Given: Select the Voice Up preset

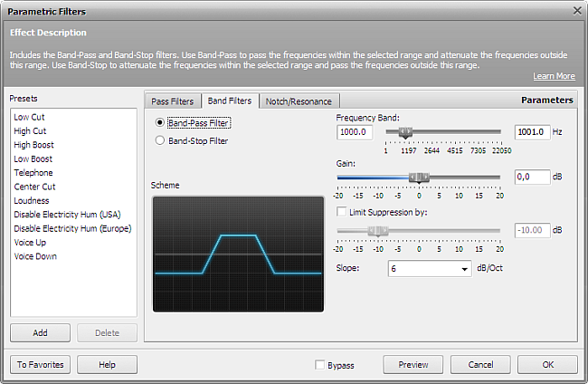Looking at the screenshot, I should pyautogui.click(x=30, y=243).
